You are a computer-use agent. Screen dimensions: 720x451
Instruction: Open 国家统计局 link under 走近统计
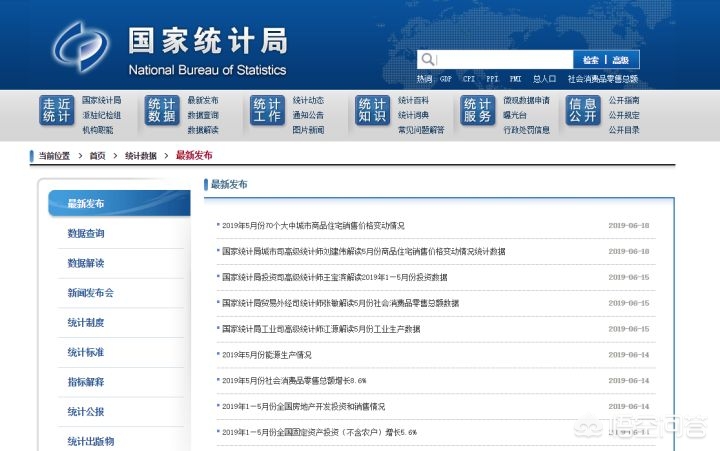tap(101, 100)
